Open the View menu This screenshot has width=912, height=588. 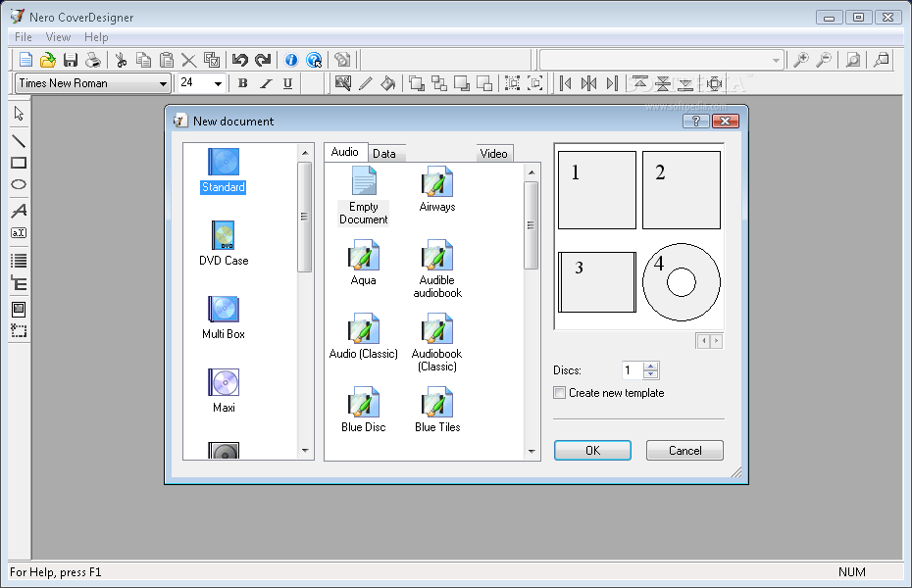pyautogui.click(x=58, y=37)
